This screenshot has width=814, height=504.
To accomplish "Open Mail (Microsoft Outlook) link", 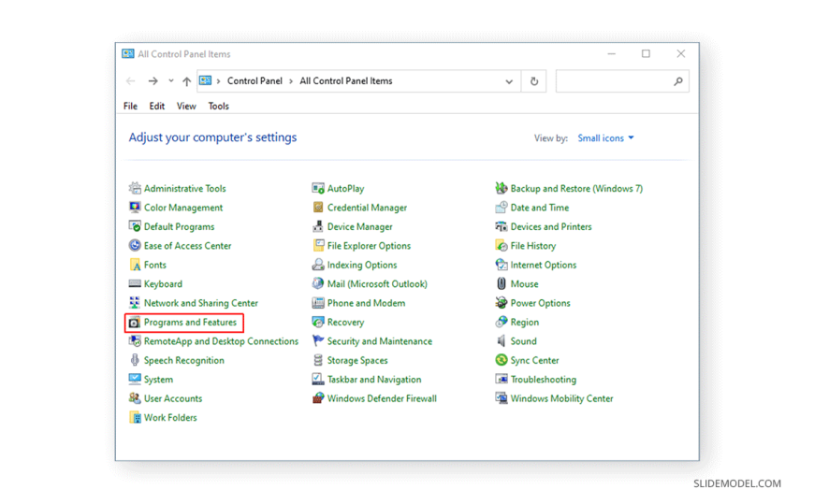I will (x=377, y=284).
